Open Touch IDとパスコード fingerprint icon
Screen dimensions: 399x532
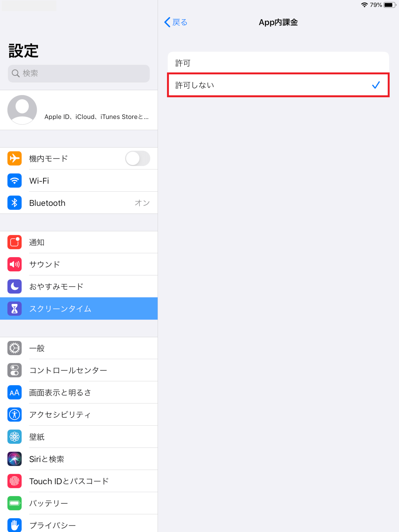(15, 481)
